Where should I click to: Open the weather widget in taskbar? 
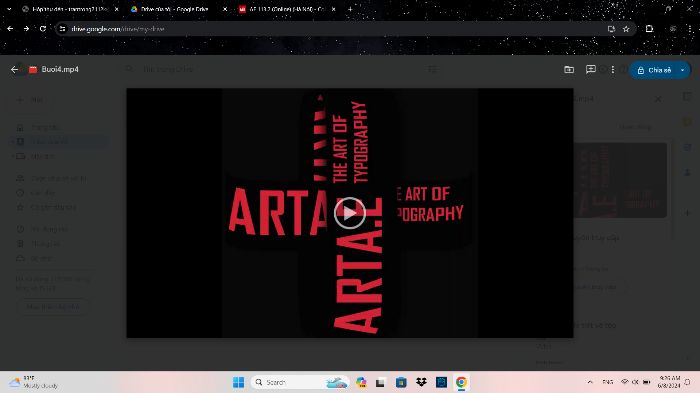[34, 382]
